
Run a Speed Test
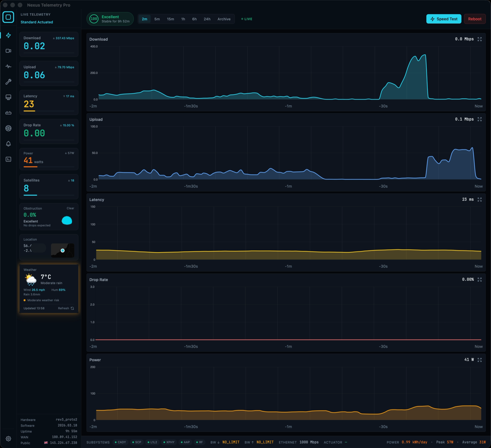click(444, 19)
